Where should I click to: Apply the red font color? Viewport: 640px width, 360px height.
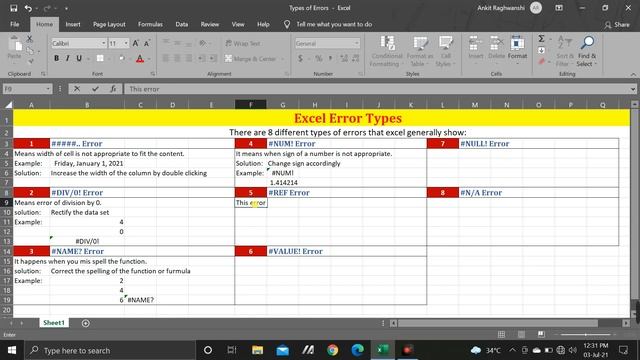pos(140,59)
